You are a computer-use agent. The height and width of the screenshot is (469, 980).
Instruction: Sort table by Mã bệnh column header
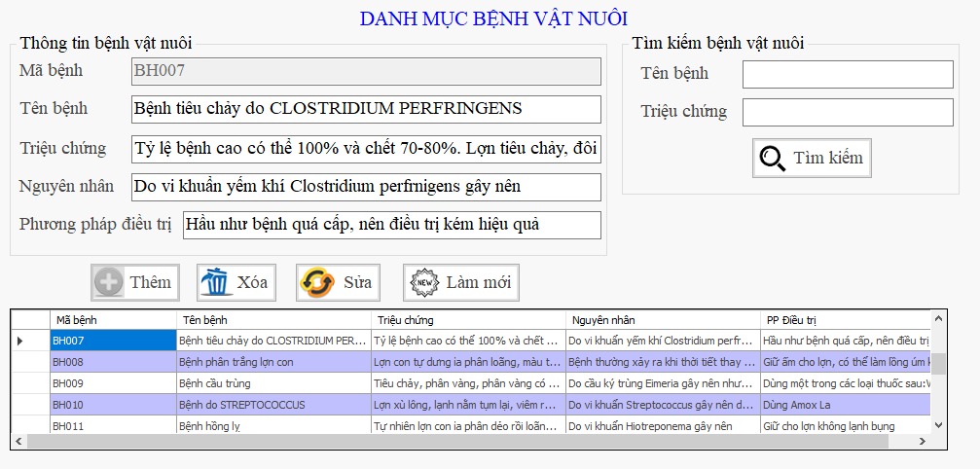113,320
